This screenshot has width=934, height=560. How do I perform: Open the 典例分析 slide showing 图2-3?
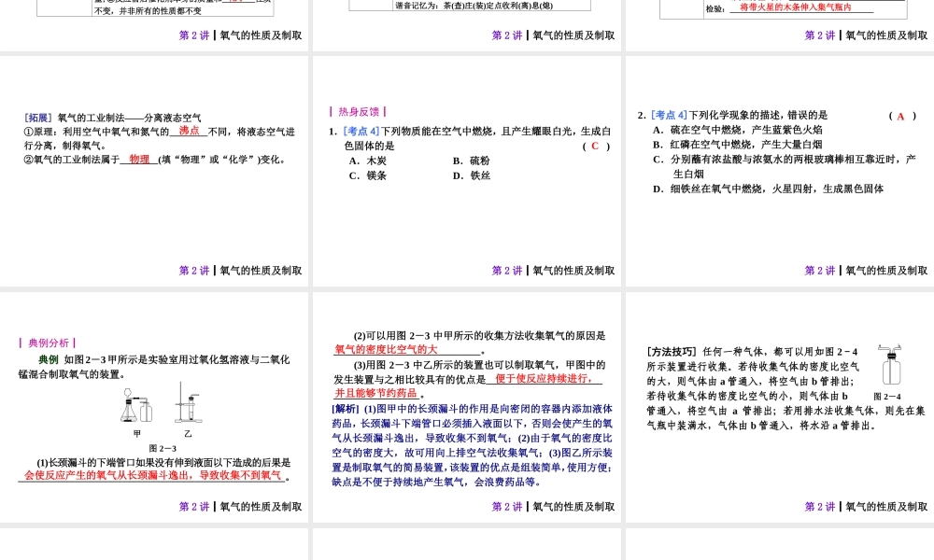tap(154, 407)
